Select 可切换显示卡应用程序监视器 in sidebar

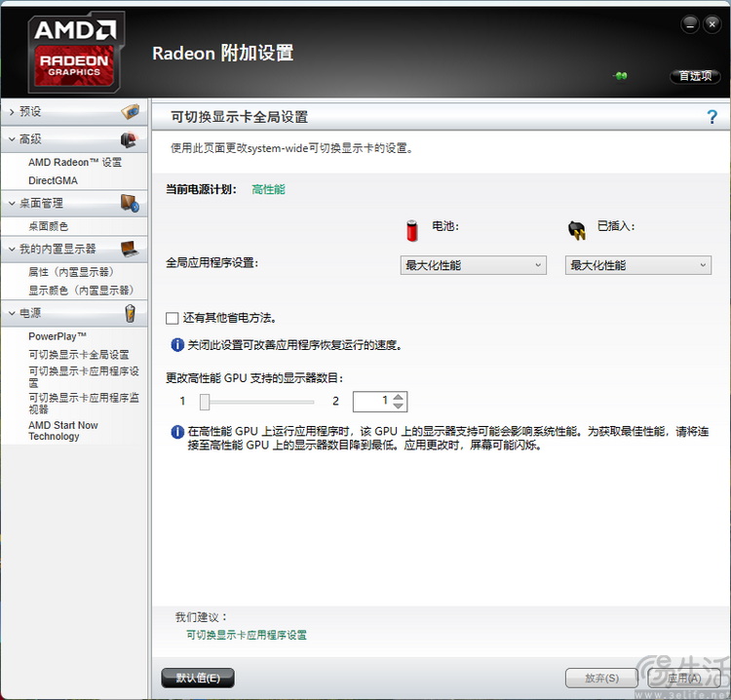[84, 404]
